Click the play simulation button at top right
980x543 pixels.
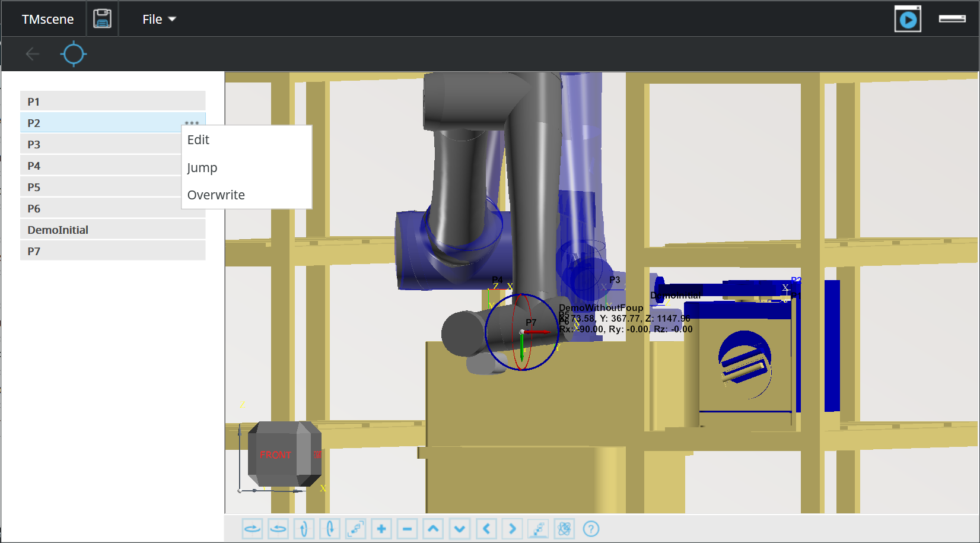point(907,20)
